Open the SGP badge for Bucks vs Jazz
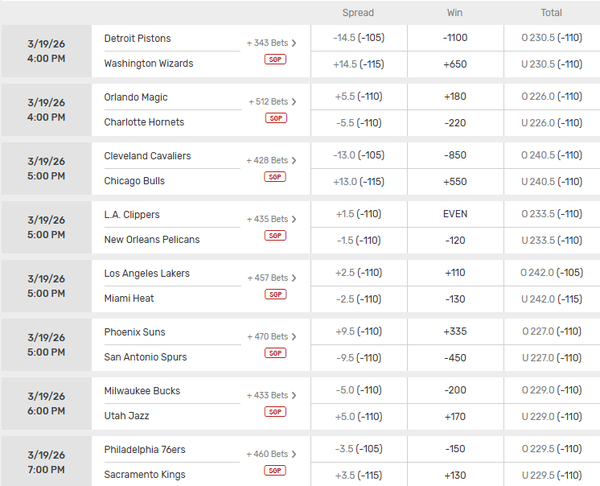This screenshot has width=600, height=486. tap(275, 412)
